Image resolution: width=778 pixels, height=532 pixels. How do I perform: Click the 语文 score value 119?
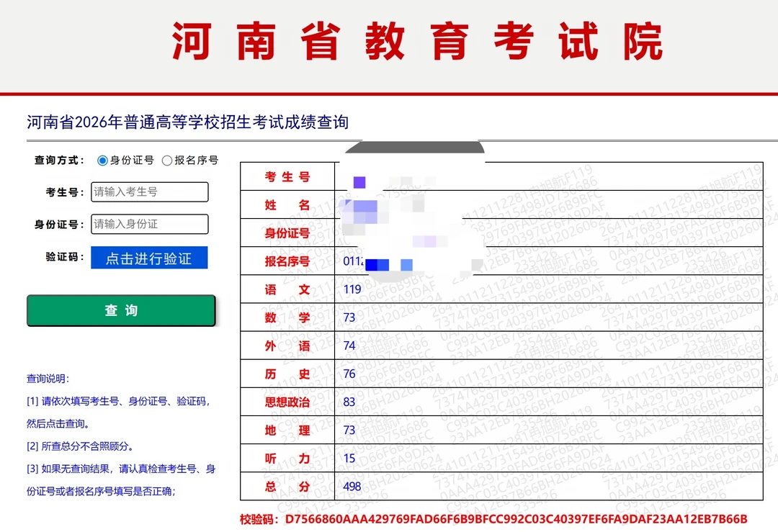click(x=352, y=289)
